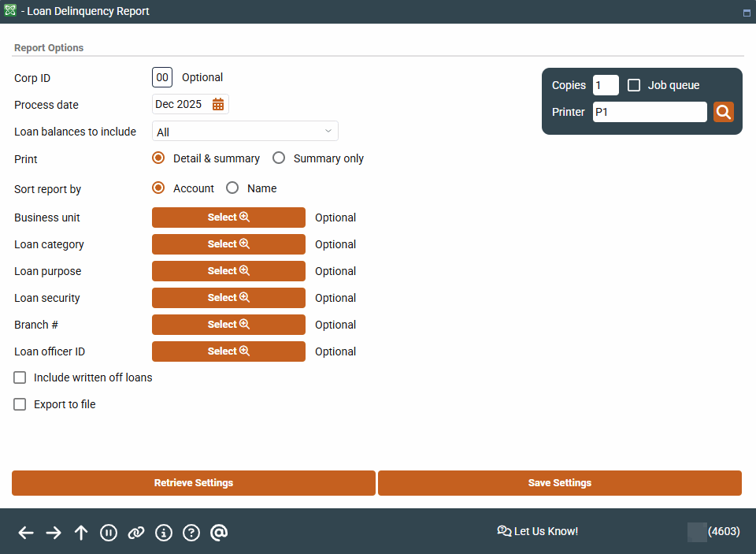This screenshot has width=756, height=554.
Task: Click the up arrow icon in footer
Action: (81, 533)
